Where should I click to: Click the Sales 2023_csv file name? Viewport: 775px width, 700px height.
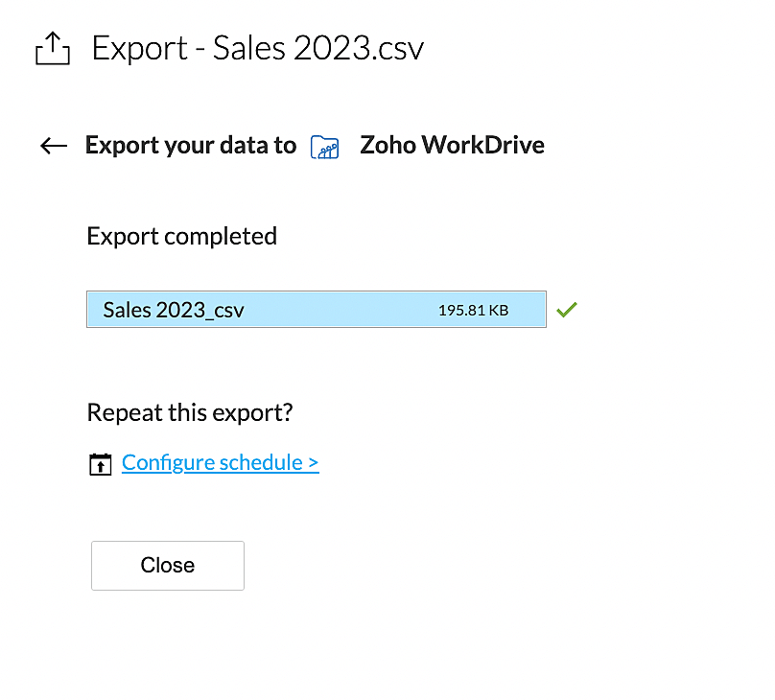(174, 311)
